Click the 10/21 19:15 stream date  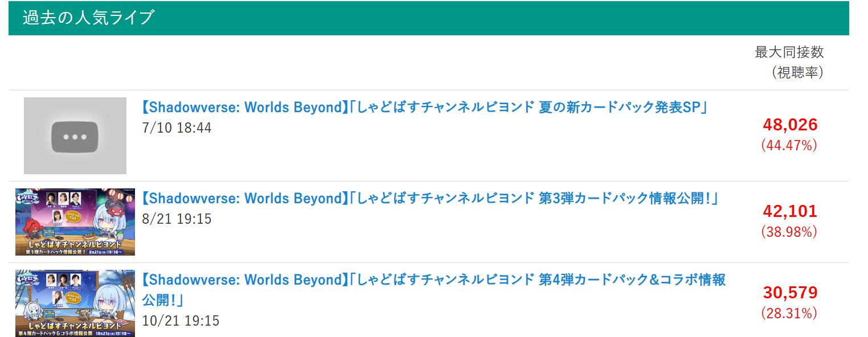pyautogui.click(x=181, y=321)
